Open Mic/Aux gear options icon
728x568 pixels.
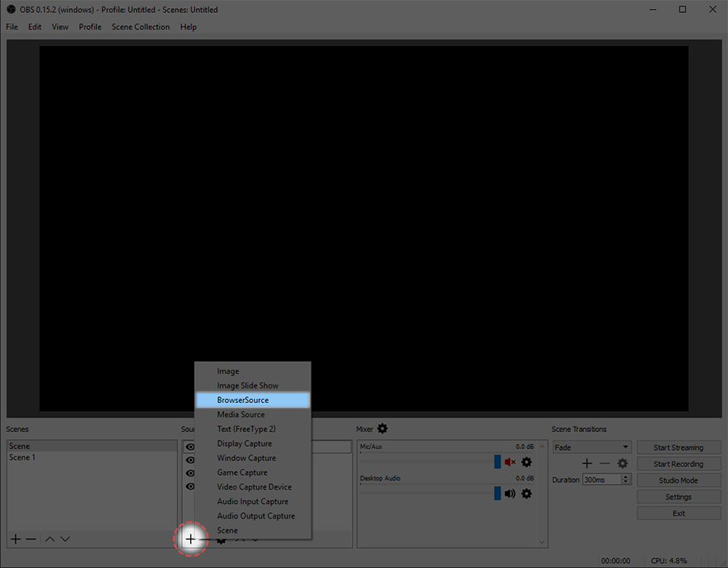[x=527, y=462]
